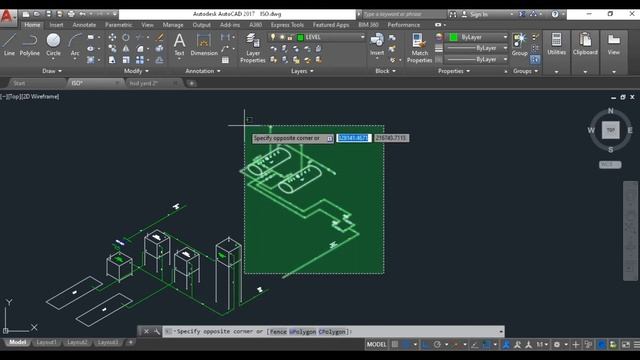Click the Erase tool icon
640x360 pixels.
coord(160,37)
